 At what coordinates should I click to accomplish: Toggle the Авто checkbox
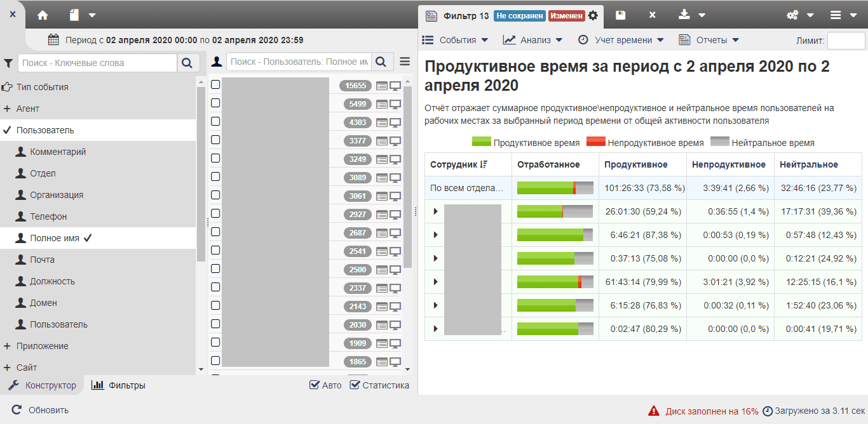click(314, 385)
